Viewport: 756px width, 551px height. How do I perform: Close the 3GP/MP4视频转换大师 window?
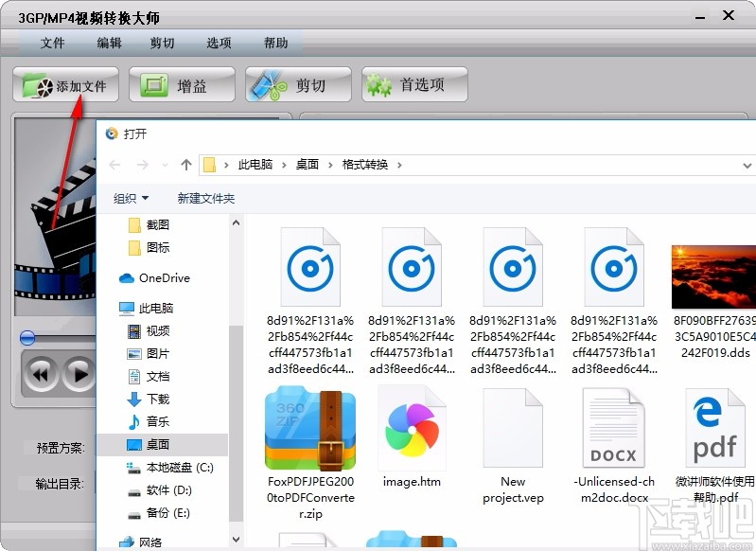click(729, 15)
